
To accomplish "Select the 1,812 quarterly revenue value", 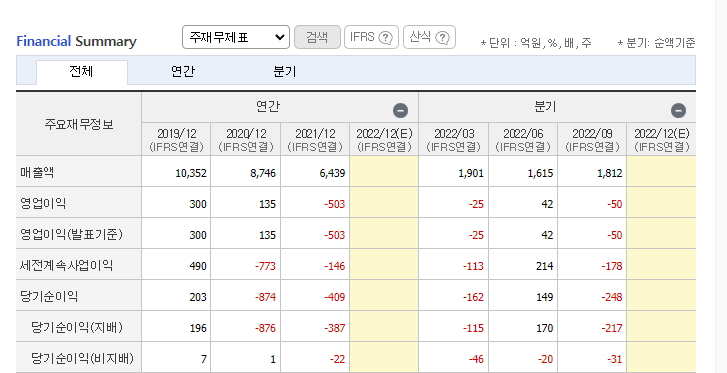I will 610,174.
